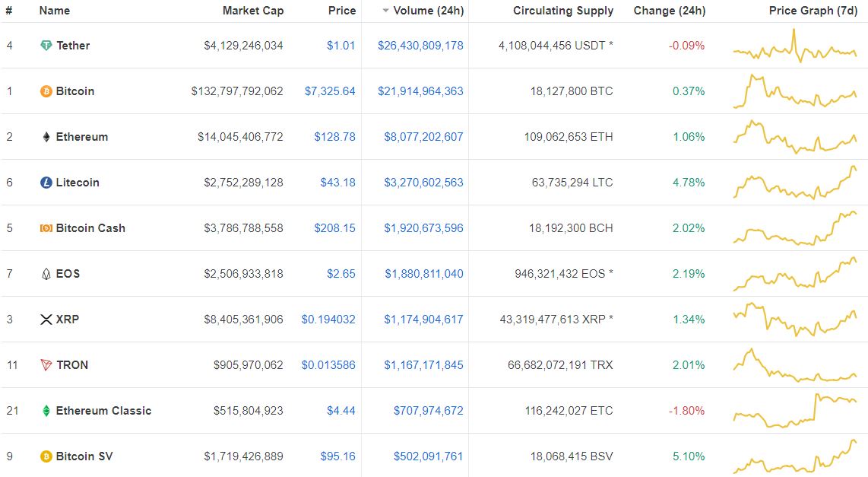Click the Bitcoin orange logo icon

(x=46, y=91)
